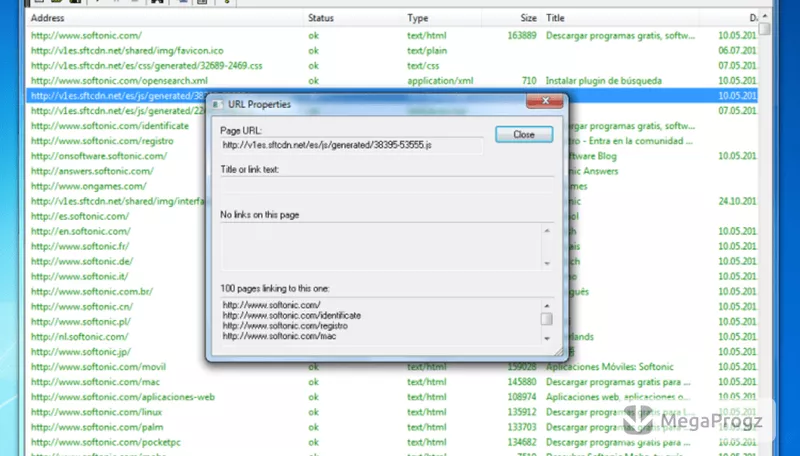Sort by the Address column header
The image size is (800, 456).
click(x=165, y=18)
